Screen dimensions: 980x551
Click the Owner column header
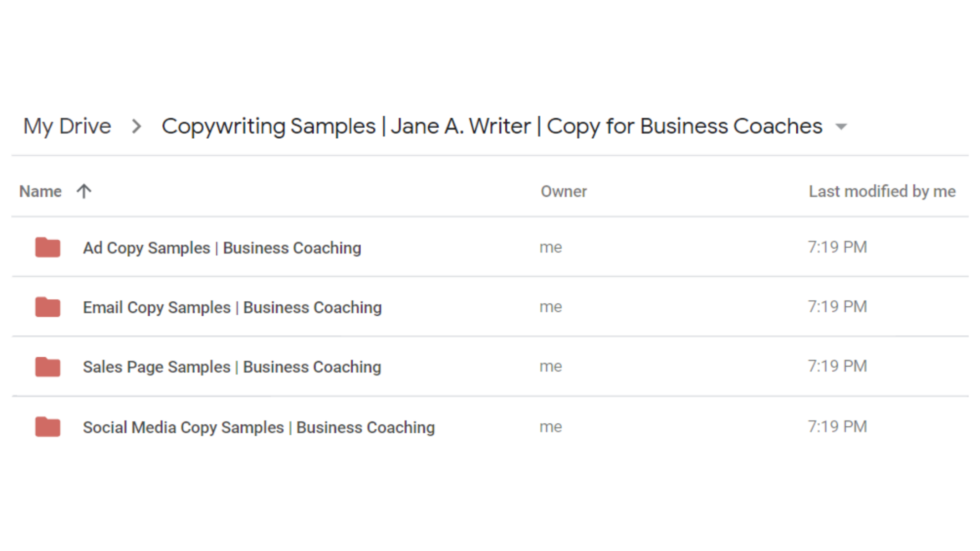(x=565, y=191)
